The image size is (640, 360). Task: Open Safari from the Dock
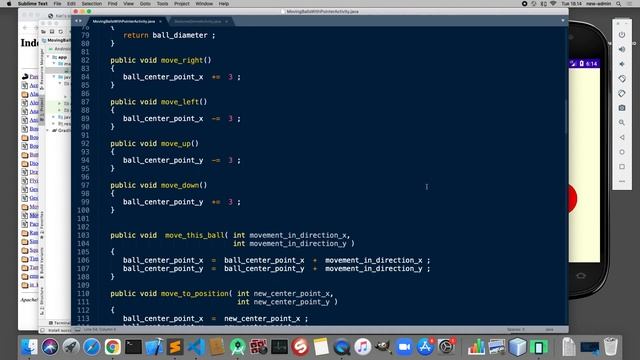click(x=91, y=347)
